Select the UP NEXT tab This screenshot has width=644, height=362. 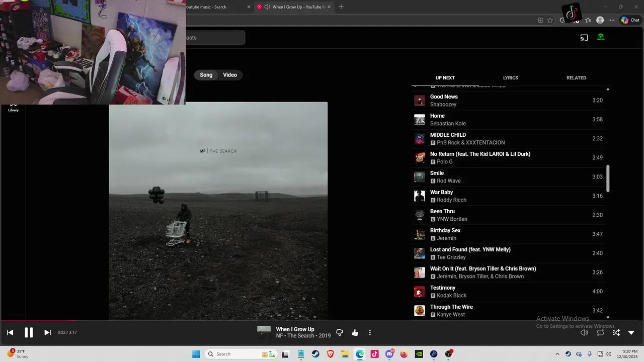pos(445,78)
